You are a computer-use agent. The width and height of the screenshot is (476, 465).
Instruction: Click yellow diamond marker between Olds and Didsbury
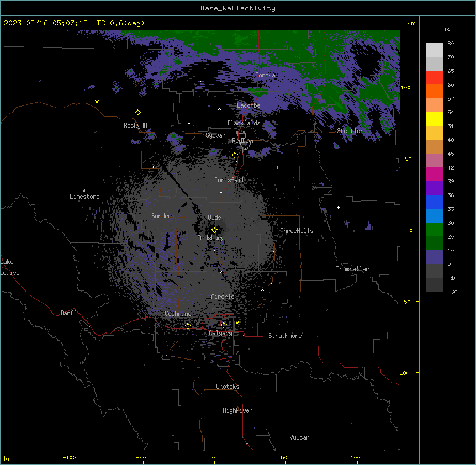pos(214,230)
